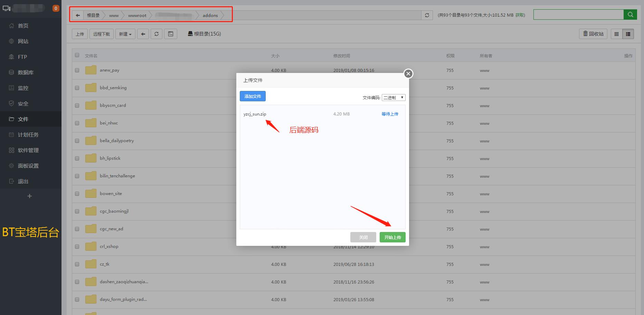Click the 添加文件 button
Screen dimensions: 644x315
253,96
